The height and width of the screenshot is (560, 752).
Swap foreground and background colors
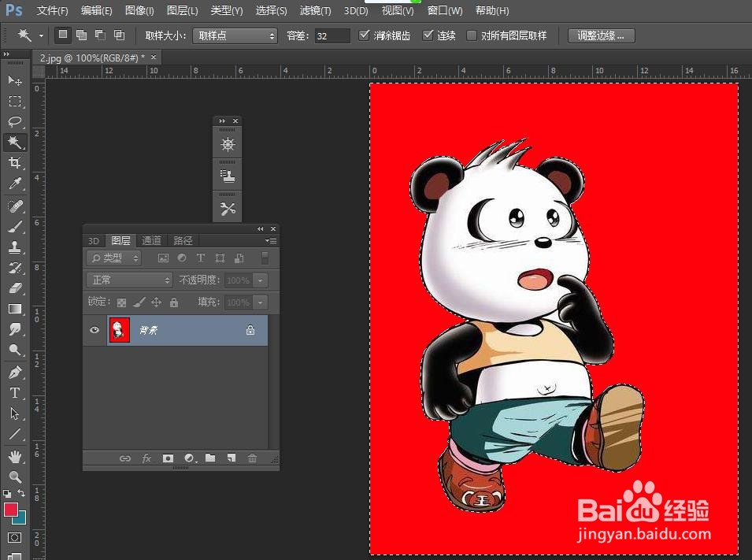pos(21,493)
